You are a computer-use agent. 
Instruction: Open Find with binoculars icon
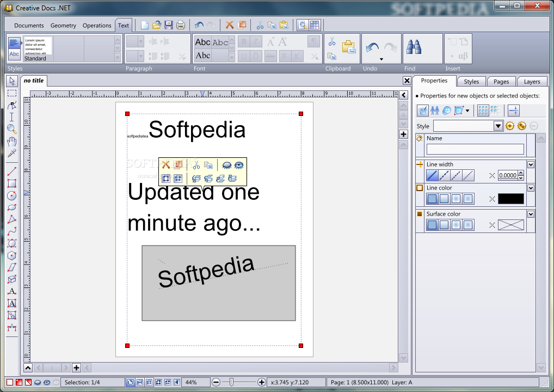pos(414,47)
